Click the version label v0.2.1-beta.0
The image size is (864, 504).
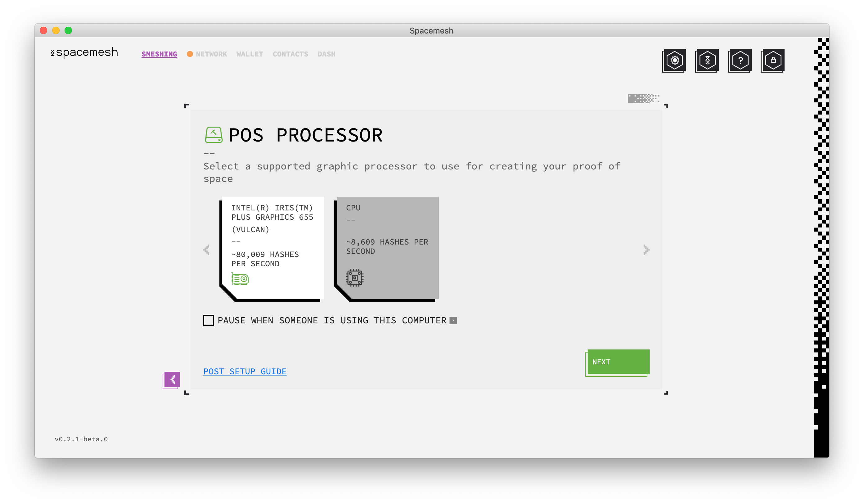click(x=81, y=439)
